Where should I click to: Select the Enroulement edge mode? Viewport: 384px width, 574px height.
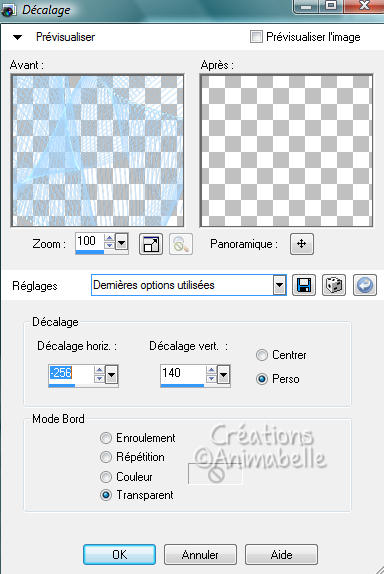[x=106, y=438]
